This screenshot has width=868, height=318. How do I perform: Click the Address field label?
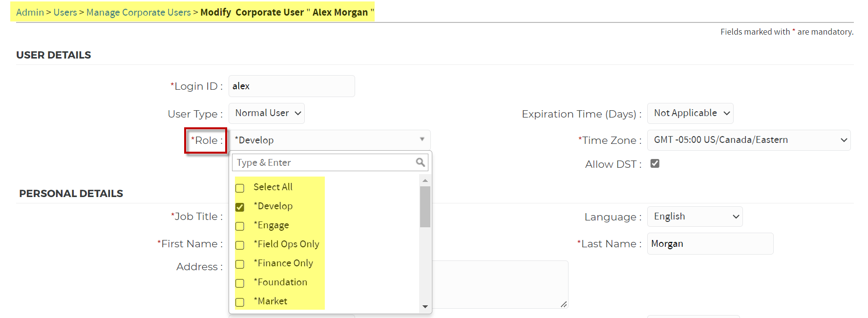pos(200,267)
